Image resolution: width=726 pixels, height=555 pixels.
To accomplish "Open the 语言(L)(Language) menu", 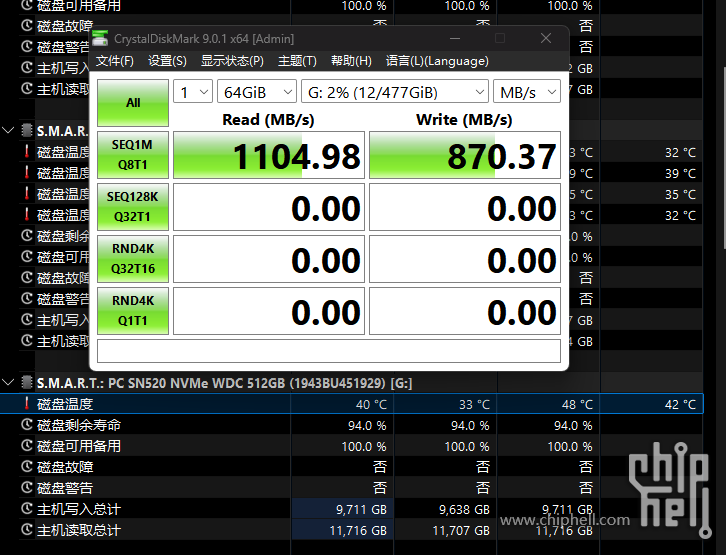I will (437, 61).
